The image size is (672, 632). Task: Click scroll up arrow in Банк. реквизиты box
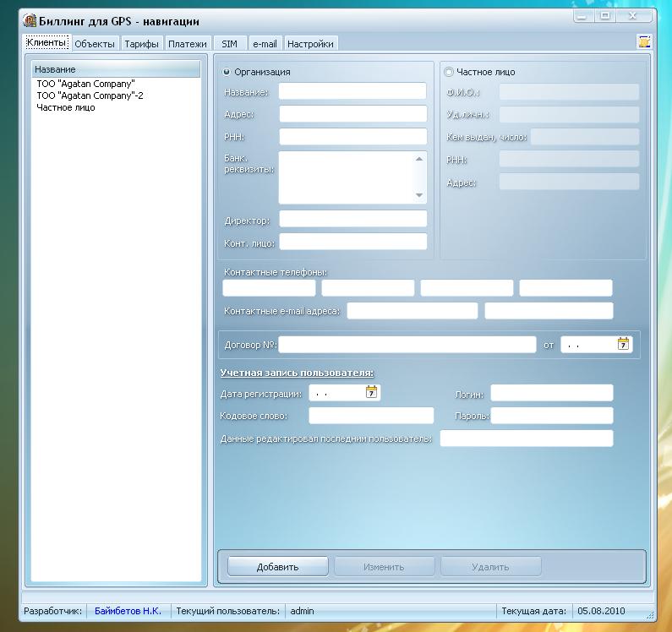[x=419, y=159]
